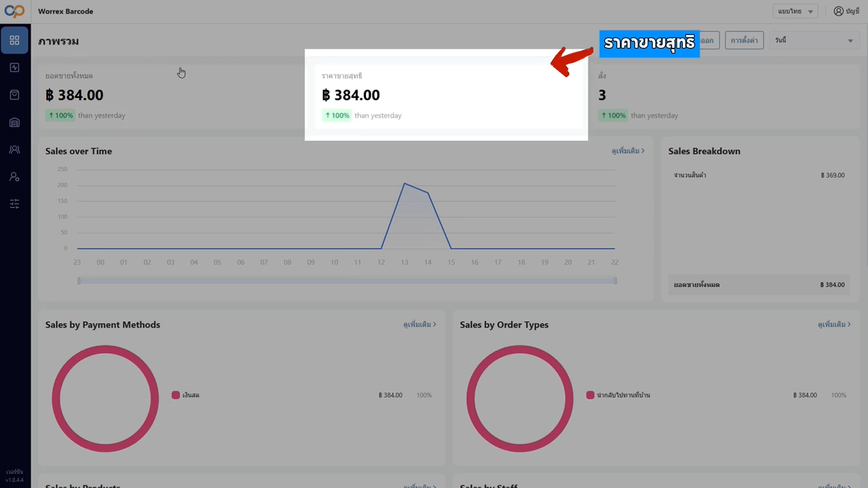Click the เงินสด legend color swatch
The width and height of the screenshot is (868, 488).
176,395
